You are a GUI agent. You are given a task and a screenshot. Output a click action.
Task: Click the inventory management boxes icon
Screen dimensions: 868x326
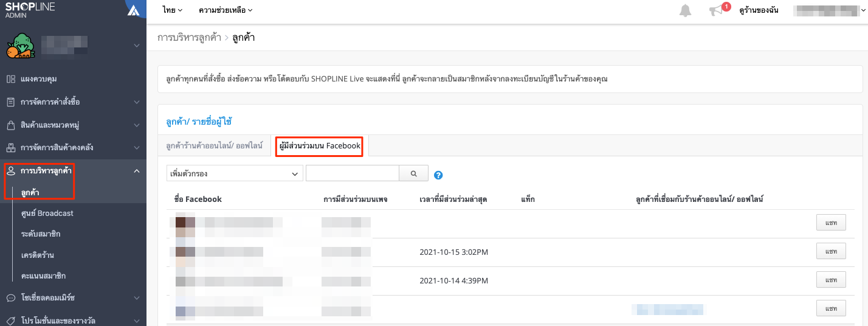coord(10,148)
